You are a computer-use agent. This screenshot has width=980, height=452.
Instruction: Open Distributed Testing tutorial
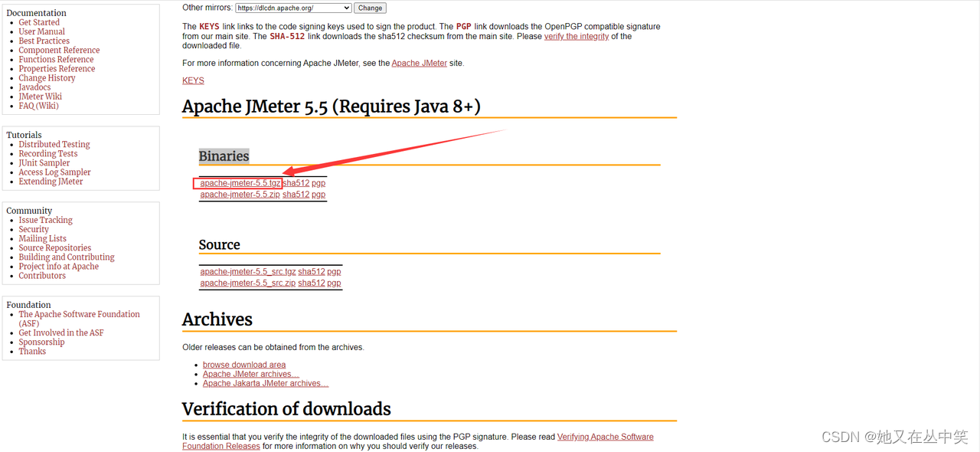pyautogui.click(x=54, y=144)
